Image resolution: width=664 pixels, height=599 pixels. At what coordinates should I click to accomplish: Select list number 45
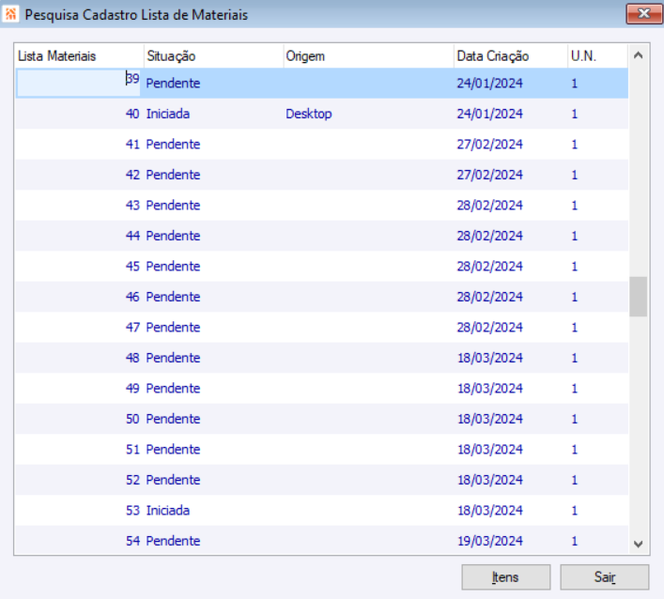(x=132, y=266)
